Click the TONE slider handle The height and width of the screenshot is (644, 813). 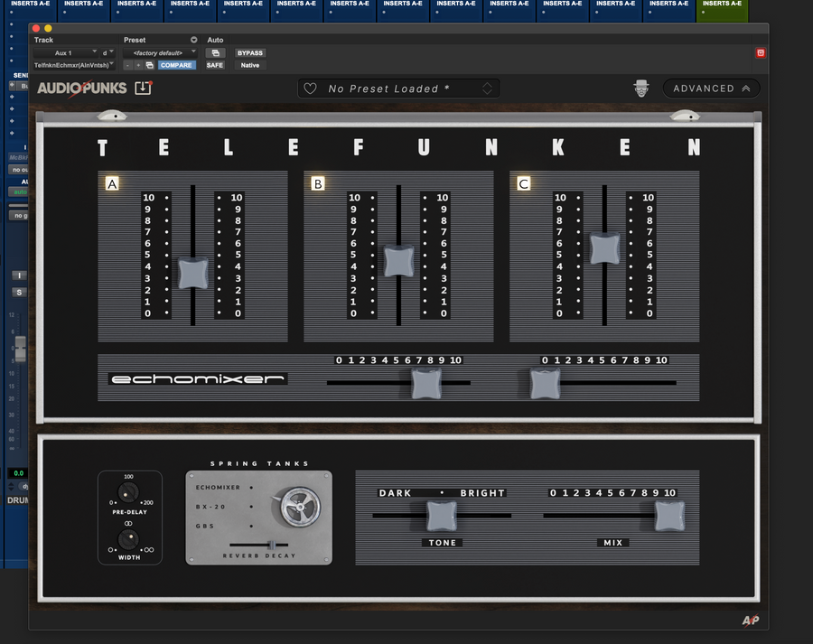(442, 516)
